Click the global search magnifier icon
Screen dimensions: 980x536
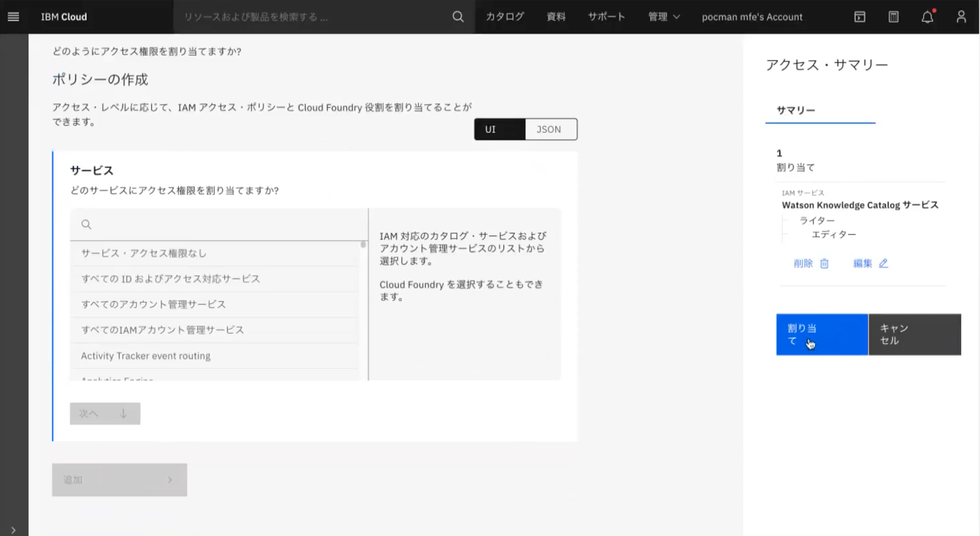click(x=458, y=17)
